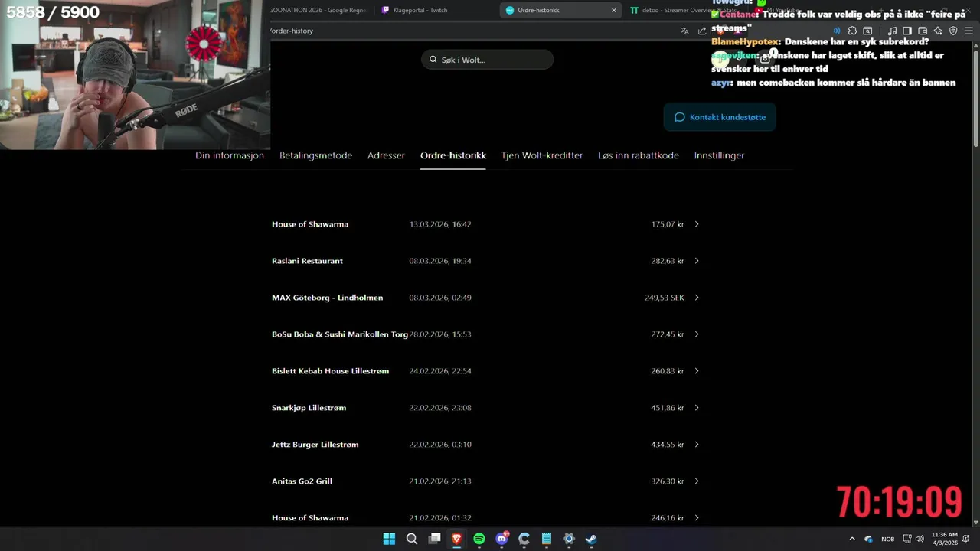
Task: Expand the House of Shawarma 13.03.2026 order
Action: coord(697,224)
